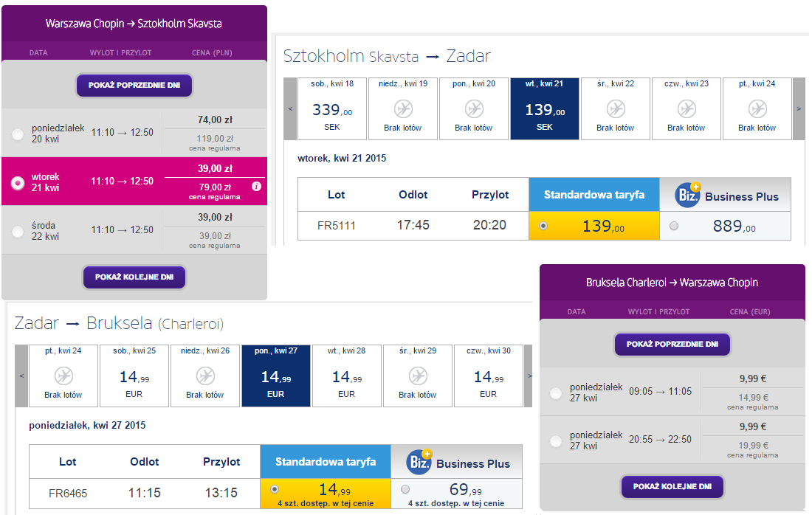Choose the 20:55 → 22:50 Bruksela–Warszawa flight radio

point(556,441)
